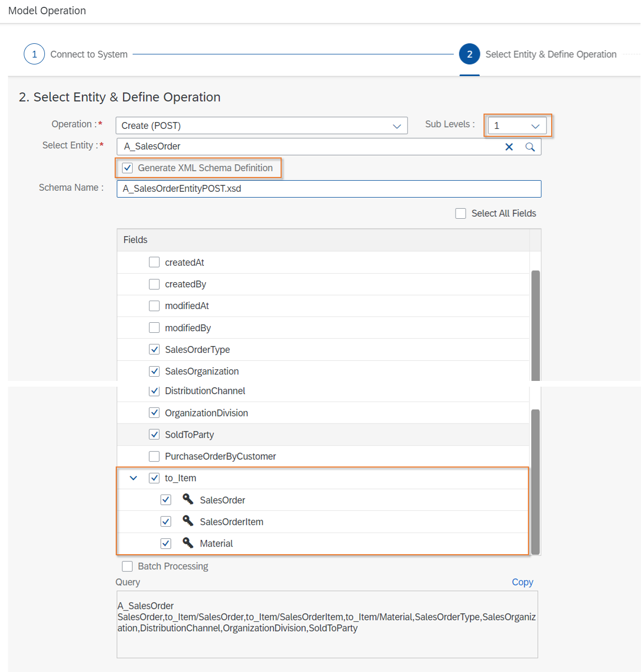The height and width of the screenshot is (672, 641).
Task: Check the PurchaseOrderByCustomer field
Action: click(x=154, y=456)
